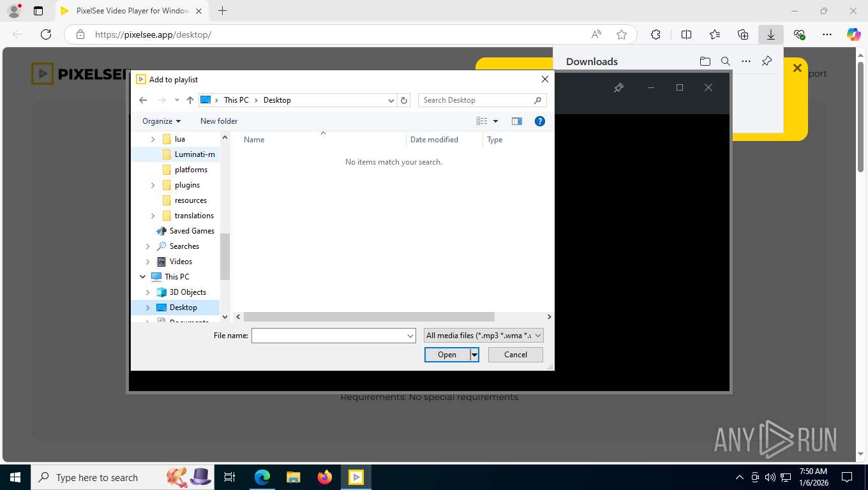
Task: Open Browser essentials heart icon
Action: click(x=799, y=34)
